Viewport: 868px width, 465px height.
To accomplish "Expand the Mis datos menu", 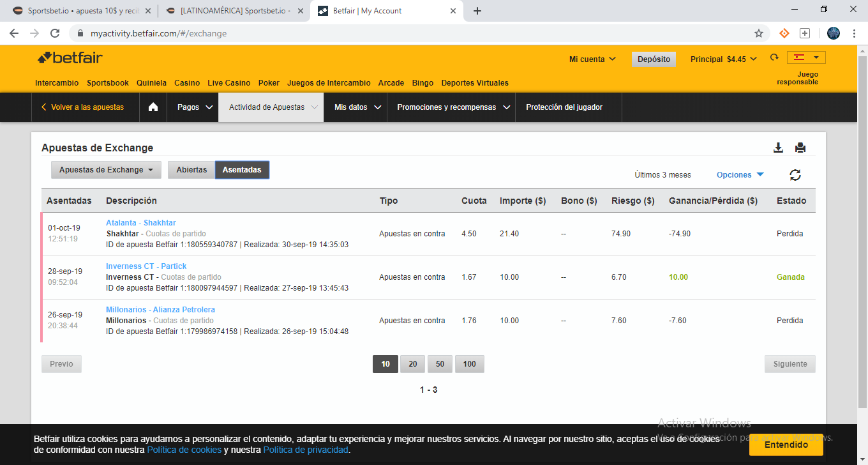I will click(357, 107).
